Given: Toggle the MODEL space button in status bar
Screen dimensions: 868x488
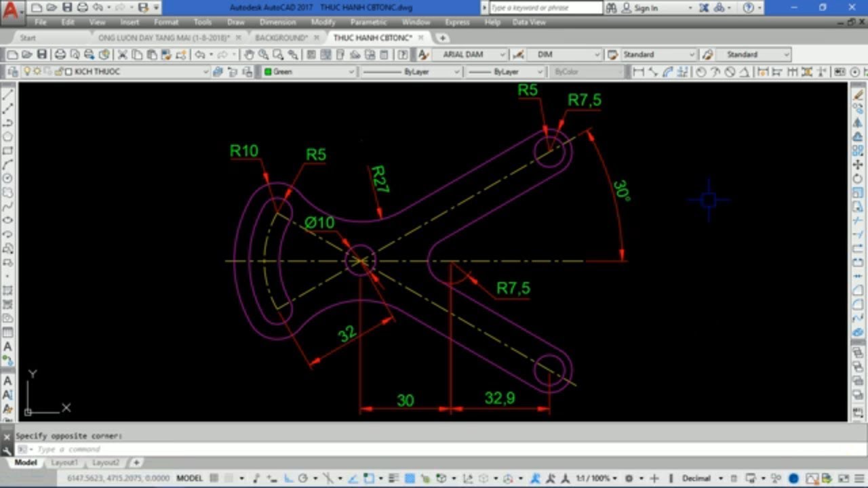Looking at the screenshot, I should [x=190, y=478].
